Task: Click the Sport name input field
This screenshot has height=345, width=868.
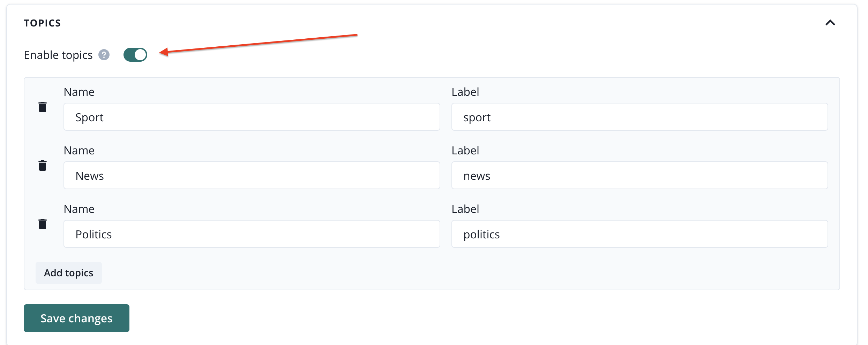Action: (x=252, y=117)
